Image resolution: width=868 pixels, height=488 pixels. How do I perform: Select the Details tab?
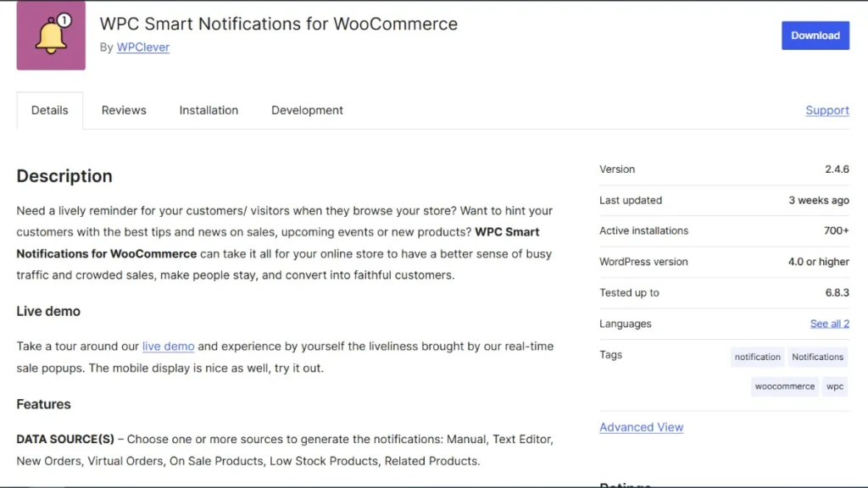49,110
